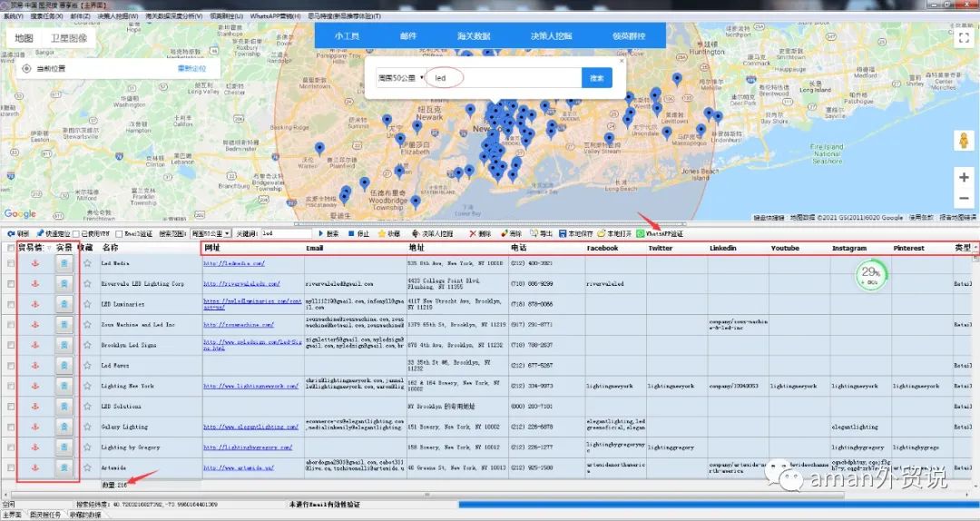
Task: Toggle the Email verification checkbox
Action: point(119,234)
